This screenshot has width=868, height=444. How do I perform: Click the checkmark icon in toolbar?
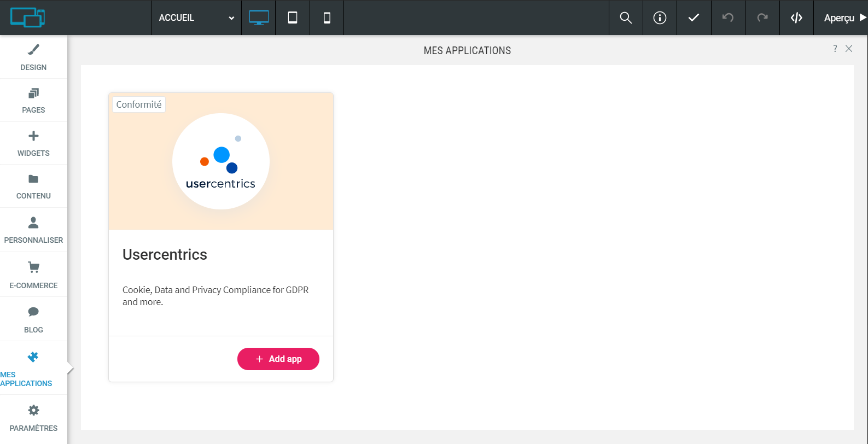pos(694,17)
